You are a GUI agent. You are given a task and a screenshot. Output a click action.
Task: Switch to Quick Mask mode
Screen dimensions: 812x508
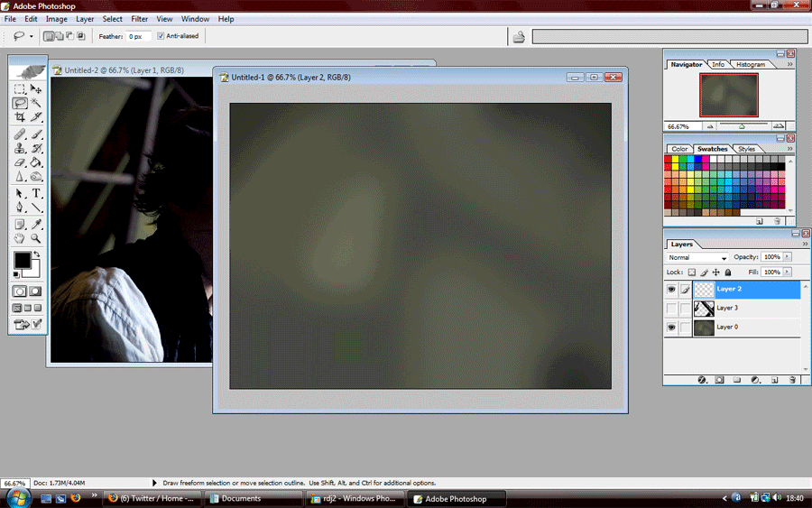pyautogui.click(x=36, y=291)
